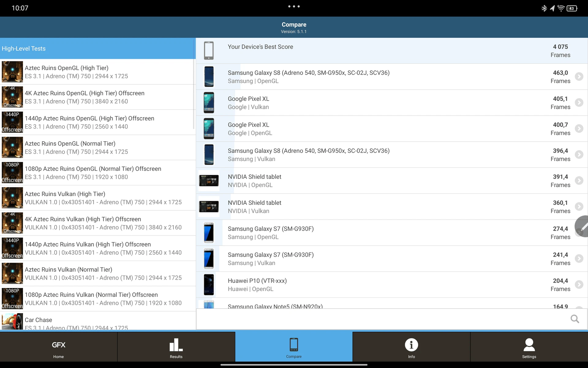Select 1080p Aztec Ruins Vulkan (Normal Tier) Offscreen
Image resolution: width=588 pixels, height=368 pixels.
click(x=98, y=299)
